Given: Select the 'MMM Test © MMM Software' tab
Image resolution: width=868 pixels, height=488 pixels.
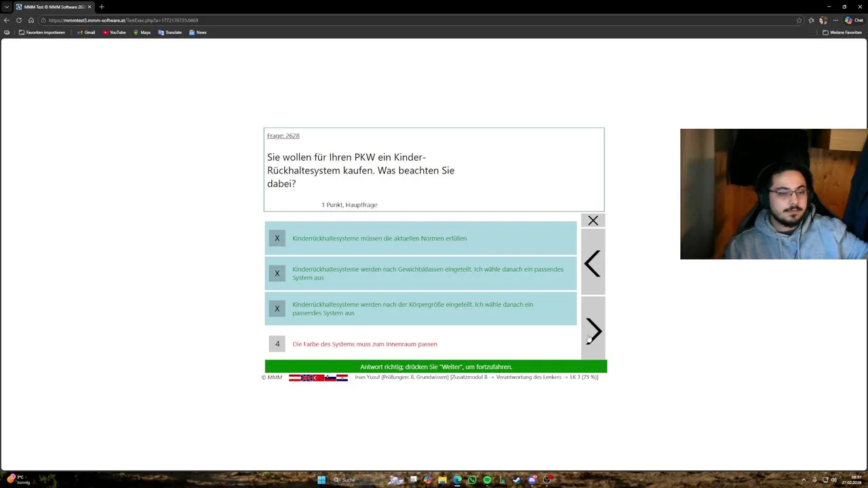Looking at the screenshot, I should tap(54, 7).
